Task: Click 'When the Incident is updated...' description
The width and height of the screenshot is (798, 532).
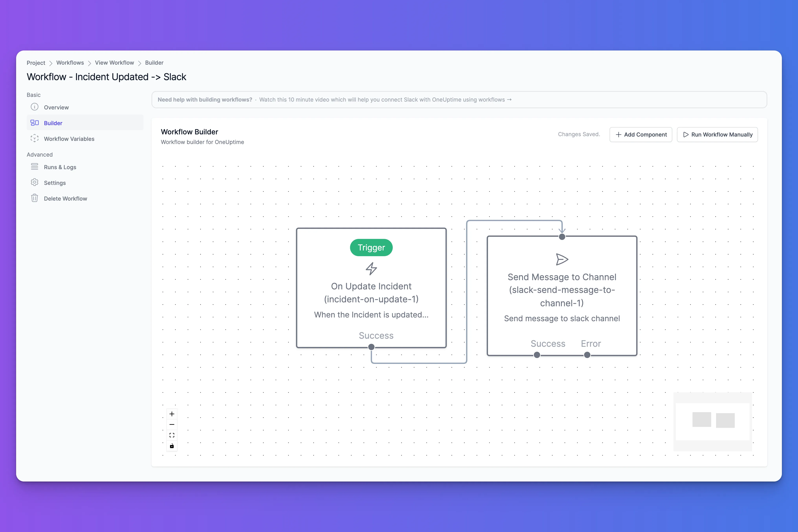Action: [371, 315]
